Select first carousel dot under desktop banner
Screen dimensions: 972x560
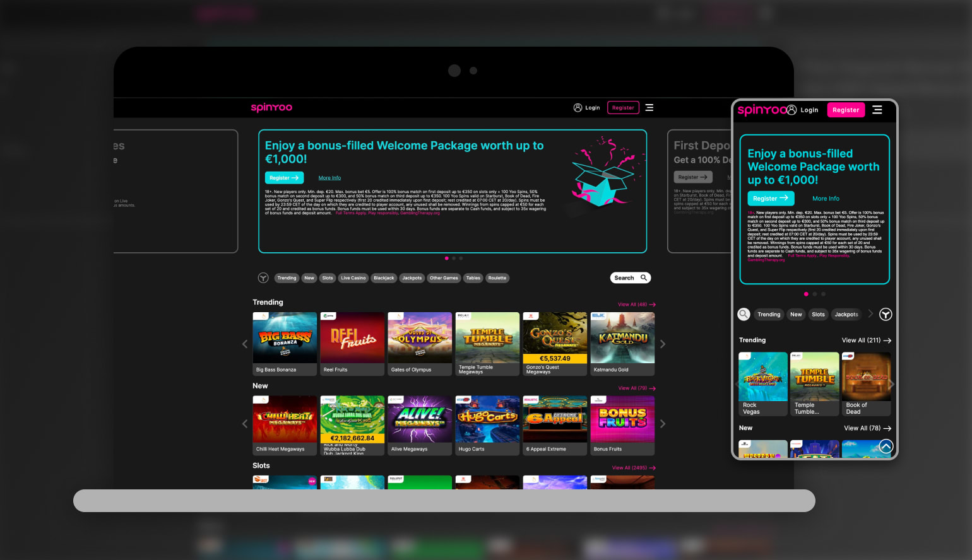point(447,258)
